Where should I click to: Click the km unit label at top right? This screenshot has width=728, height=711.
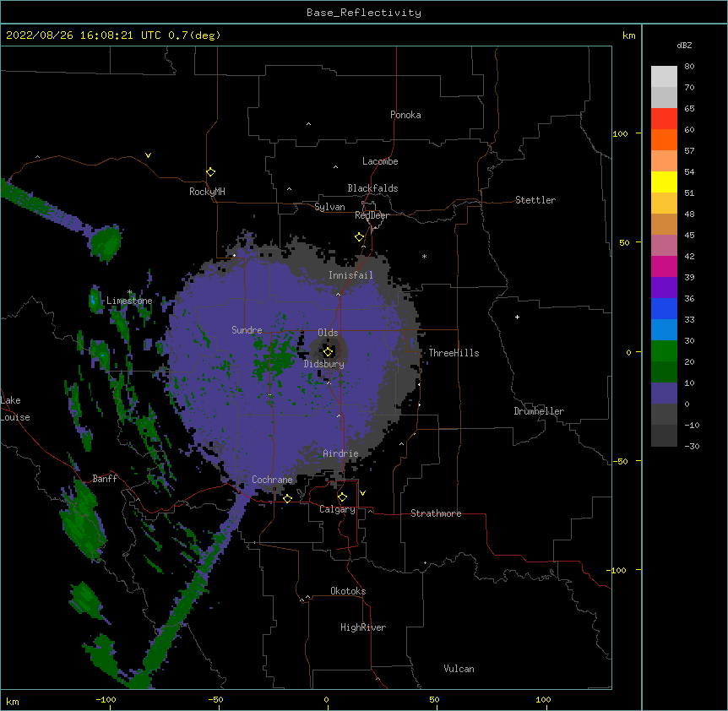click(x=628, y=35)
